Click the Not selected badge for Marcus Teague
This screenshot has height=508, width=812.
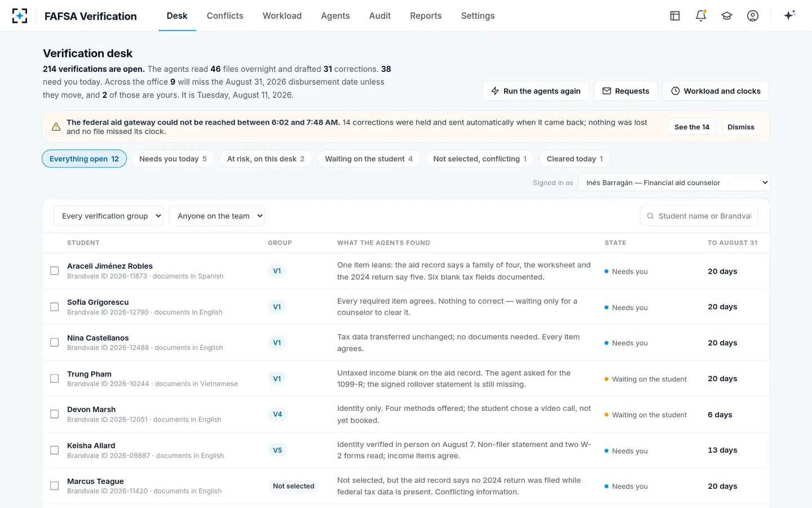coord(293,486)
